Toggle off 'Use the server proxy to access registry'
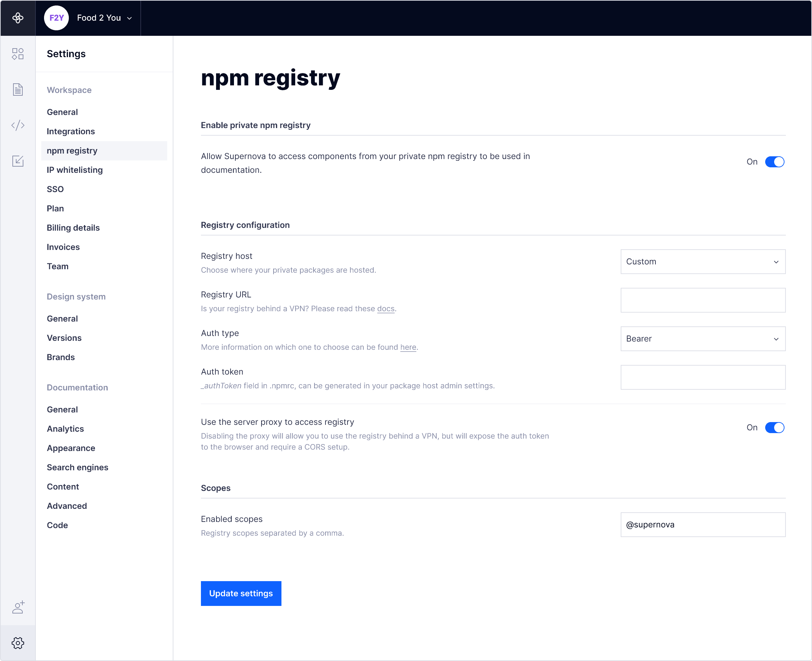Image resolution: width=812 pixels, height=661 pixels. [774, 428]
